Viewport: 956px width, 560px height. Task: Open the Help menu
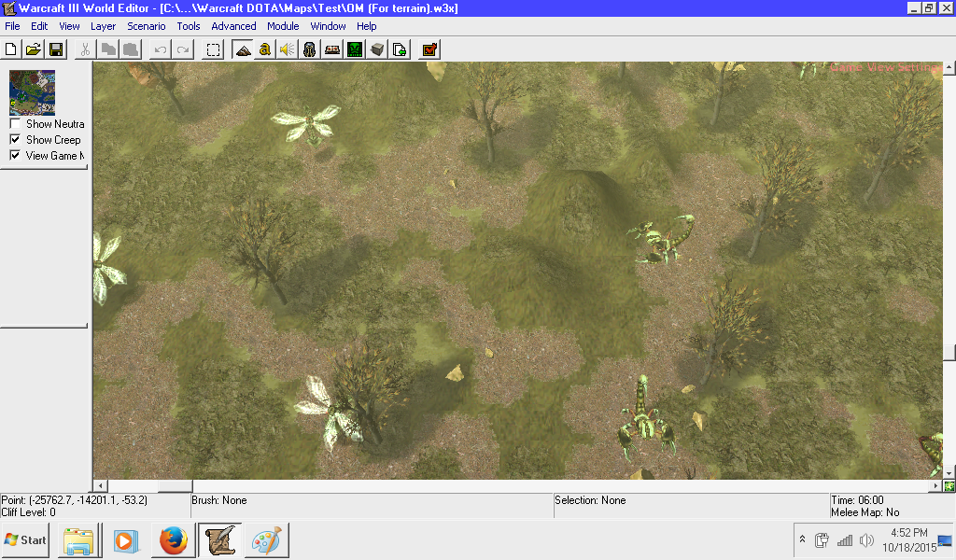(x=366, y=26)
